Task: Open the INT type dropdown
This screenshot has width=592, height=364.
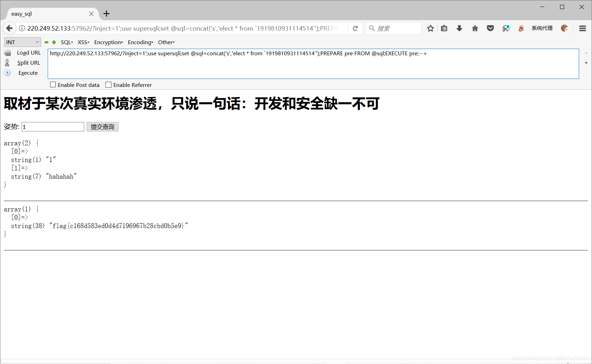Action: coord(22,42)
